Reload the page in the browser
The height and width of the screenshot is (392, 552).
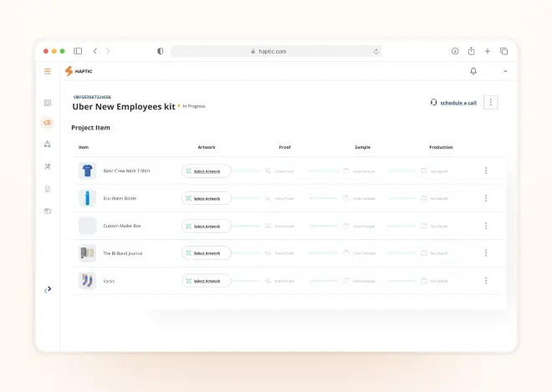pyautogui.click(x=376, y=51)
